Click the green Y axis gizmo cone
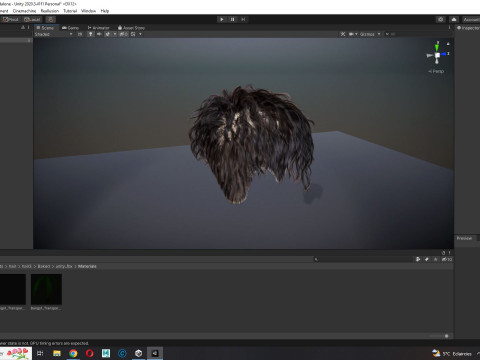Viewport: 480px width, 360px height. click(x=437, y=47)
